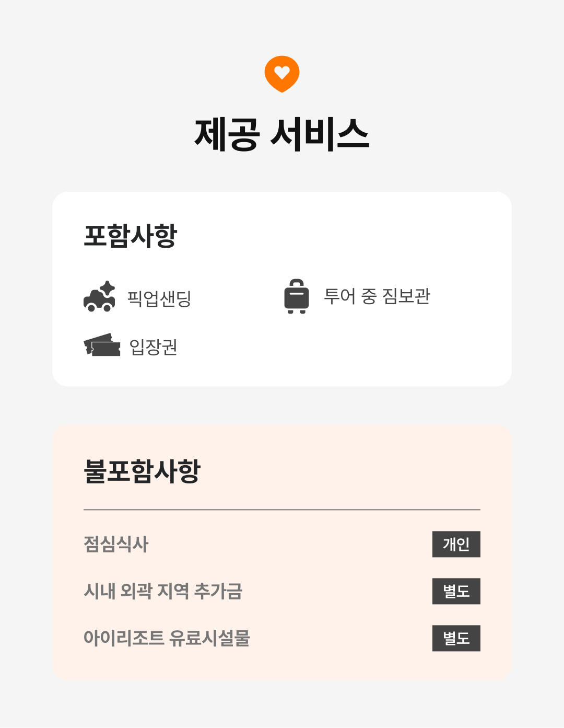Click the 개인 badge next to 점심식사
The width and height of the screenshot is (564, 728).
(x=456, y=544)
